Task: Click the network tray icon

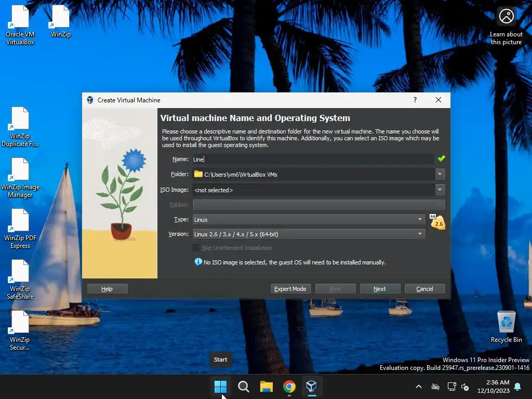Action: (451, 387)
